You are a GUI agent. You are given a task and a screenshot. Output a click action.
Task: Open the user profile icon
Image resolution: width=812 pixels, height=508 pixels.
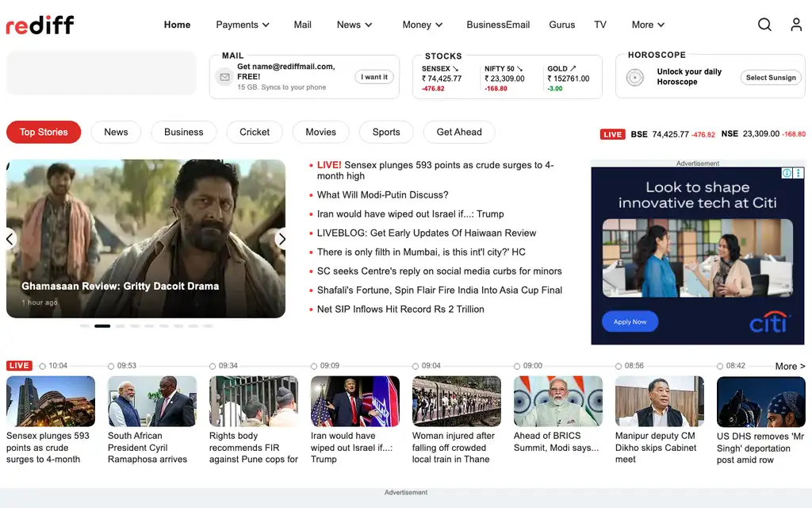pyautogui.click(x=796, y=25)
